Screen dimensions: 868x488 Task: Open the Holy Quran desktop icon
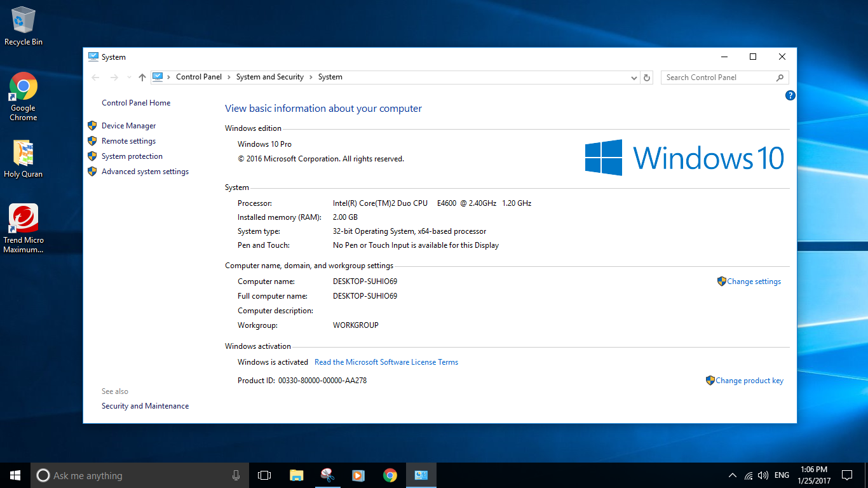point(24,159)
